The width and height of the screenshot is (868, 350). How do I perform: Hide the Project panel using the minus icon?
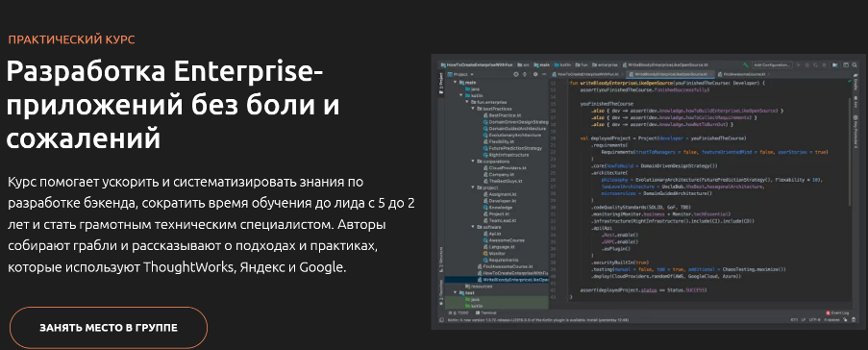(544, 74)
